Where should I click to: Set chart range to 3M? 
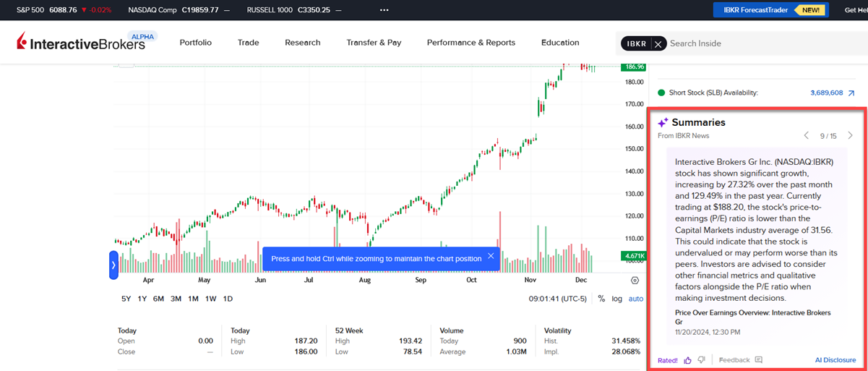[x=176, y=299]
